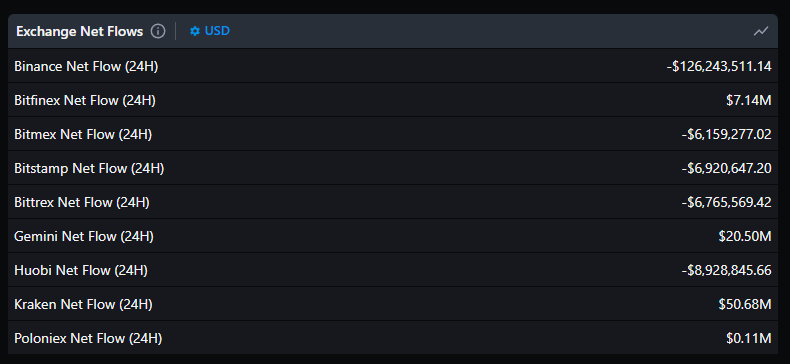Click the Bittrex Net Flow (24H) label
The image size is (790, 364).
tap(82, 202)
